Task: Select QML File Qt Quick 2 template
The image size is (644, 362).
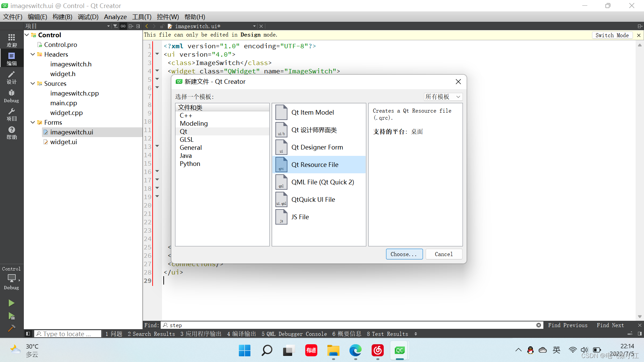Action: (322, 182)
